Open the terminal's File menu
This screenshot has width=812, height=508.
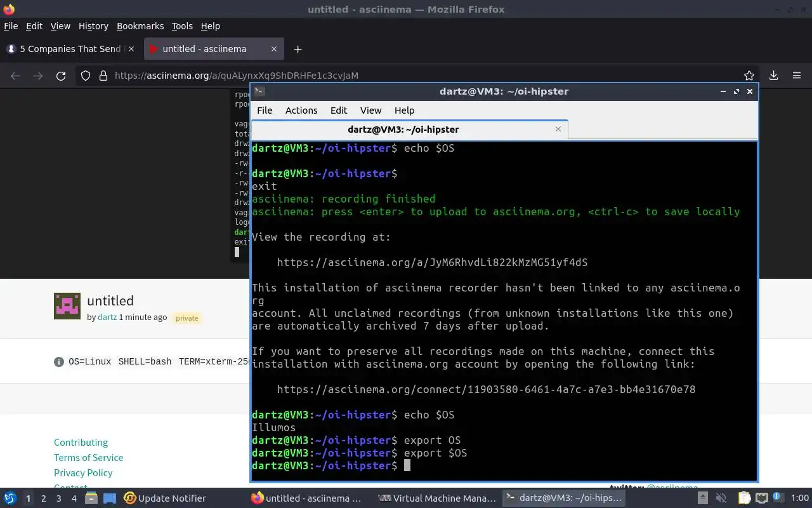[x=265, y=110]
